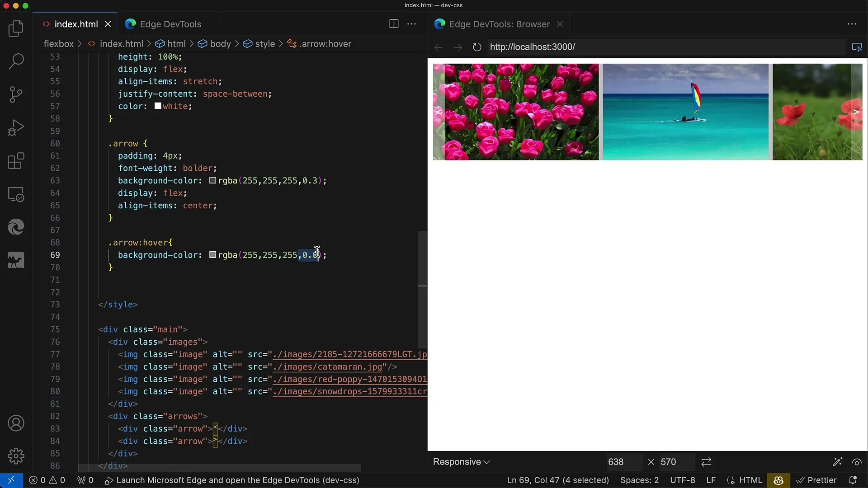
Task: Select the Edge DevTools: Browser tab
Action: pyautogui.click(x=499, y=24)
